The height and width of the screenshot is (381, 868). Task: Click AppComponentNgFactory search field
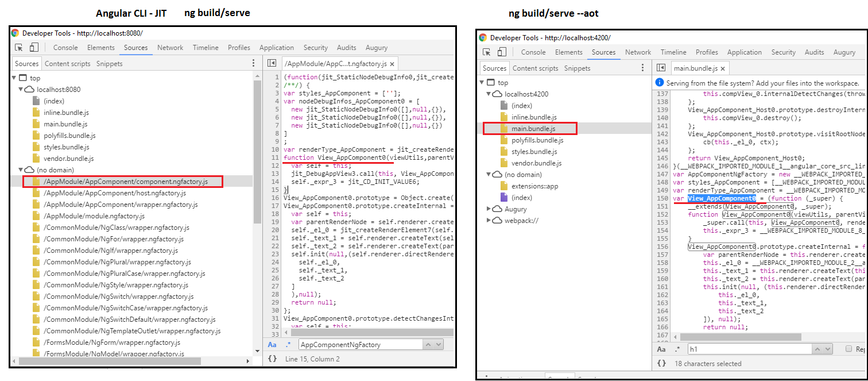point(361,345)
